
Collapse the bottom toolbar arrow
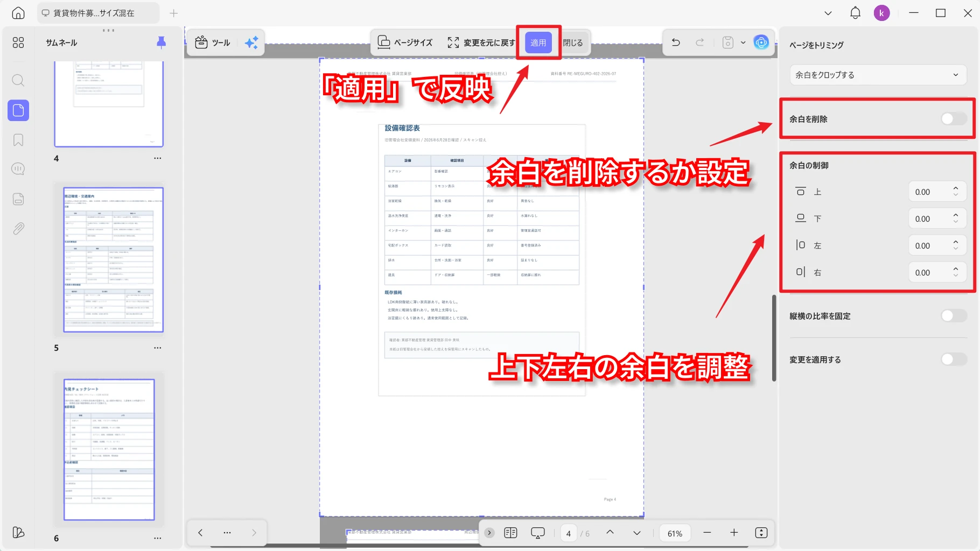489,533
